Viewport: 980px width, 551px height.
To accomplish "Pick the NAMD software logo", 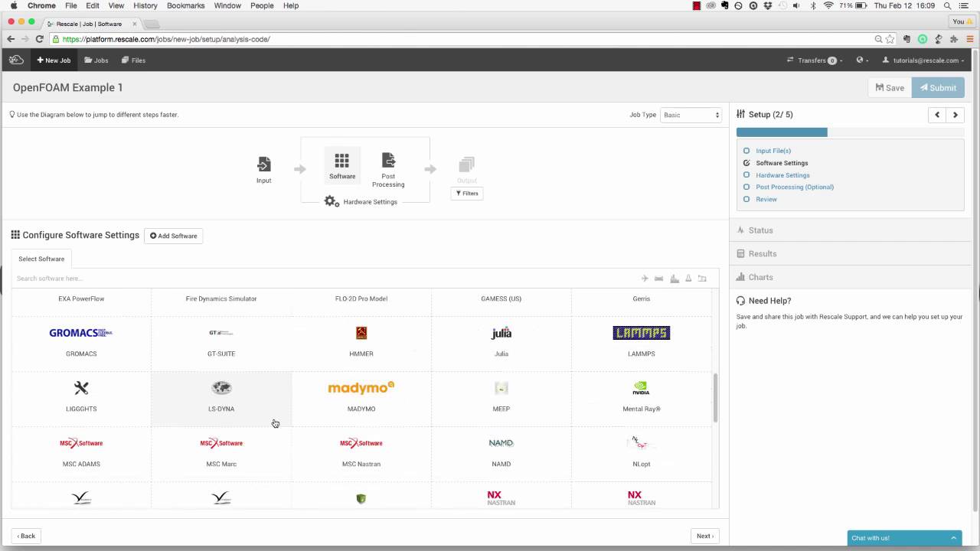I will click(x=501, y=443).
